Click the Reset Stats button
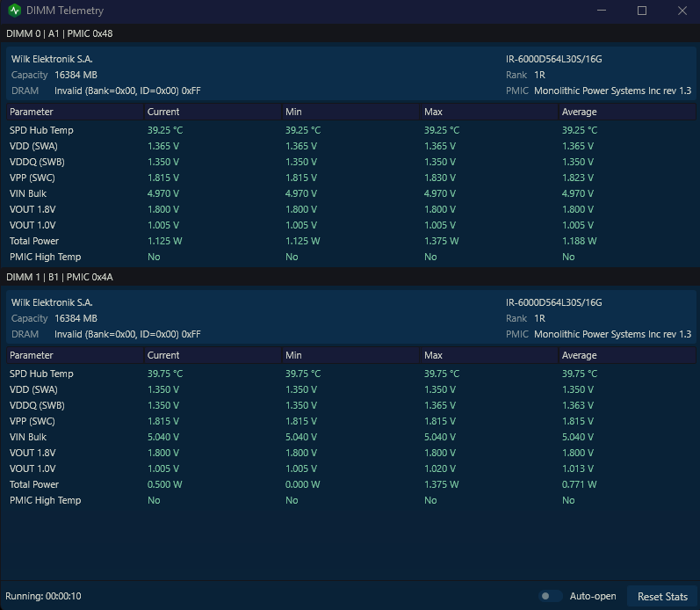 point(662,597)
